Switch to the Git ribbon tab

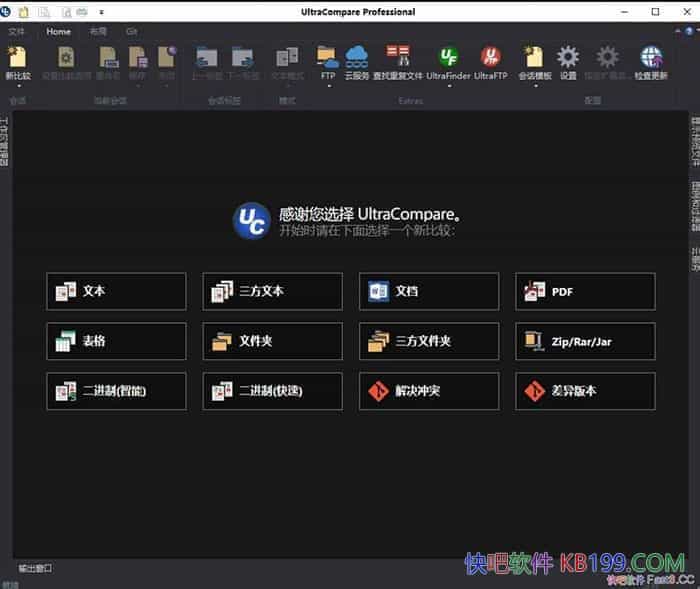131,32
